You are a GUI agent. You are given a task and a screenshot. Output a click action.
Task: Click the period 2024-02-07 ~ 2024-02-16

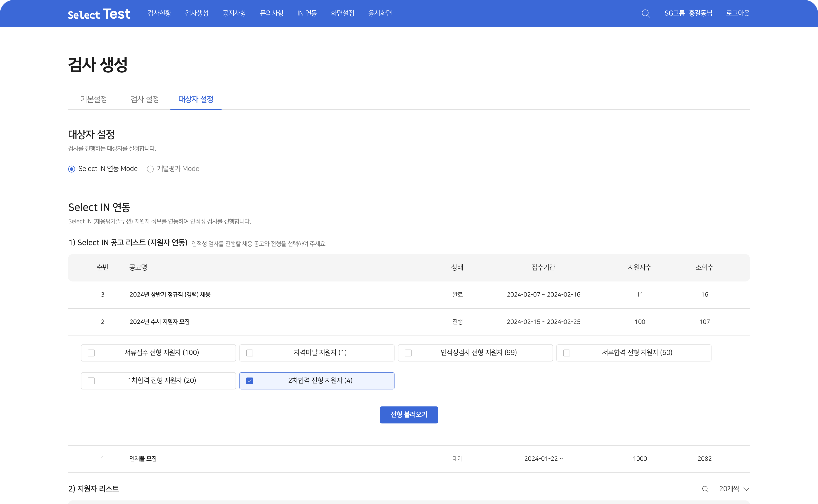pos(544,295)
